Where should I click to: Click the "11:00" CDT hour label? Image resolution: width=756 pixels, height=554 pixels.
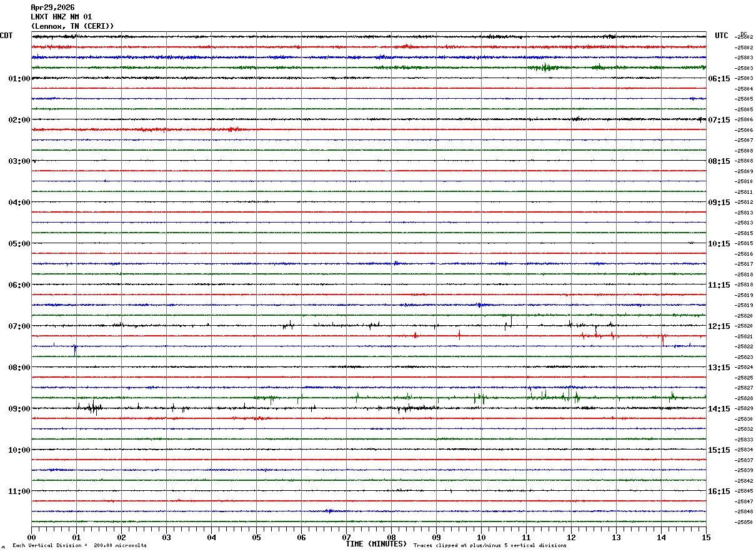(x=19, y=491)
